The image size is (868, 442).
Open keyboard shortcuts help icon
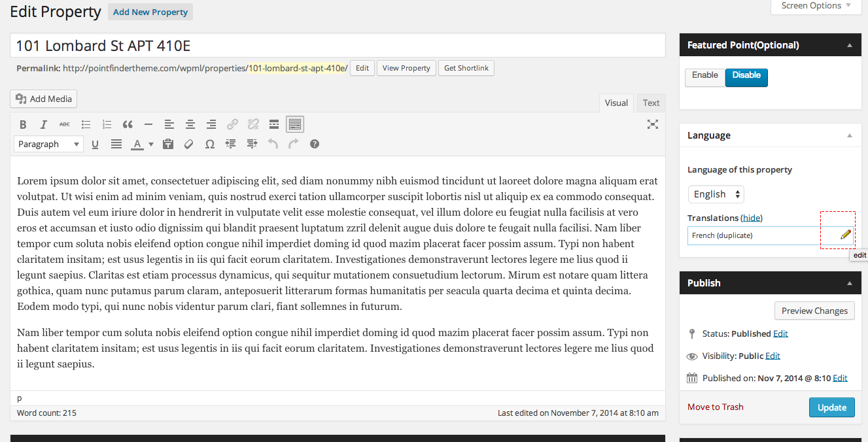tap(315, 144)
